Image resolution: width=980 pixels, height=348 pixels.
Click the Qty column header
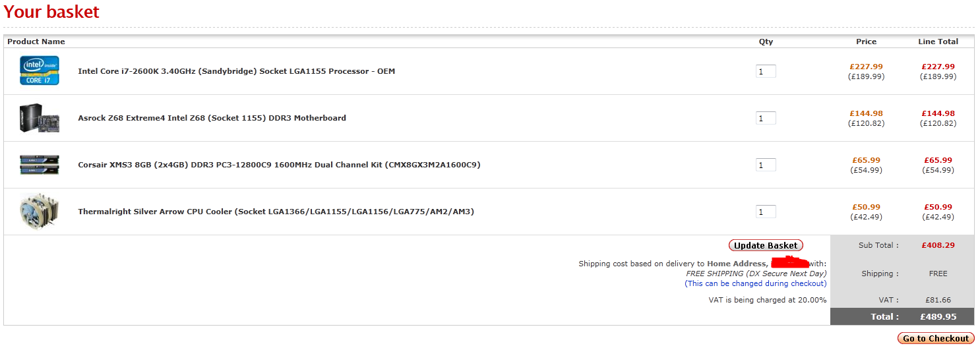766,42
